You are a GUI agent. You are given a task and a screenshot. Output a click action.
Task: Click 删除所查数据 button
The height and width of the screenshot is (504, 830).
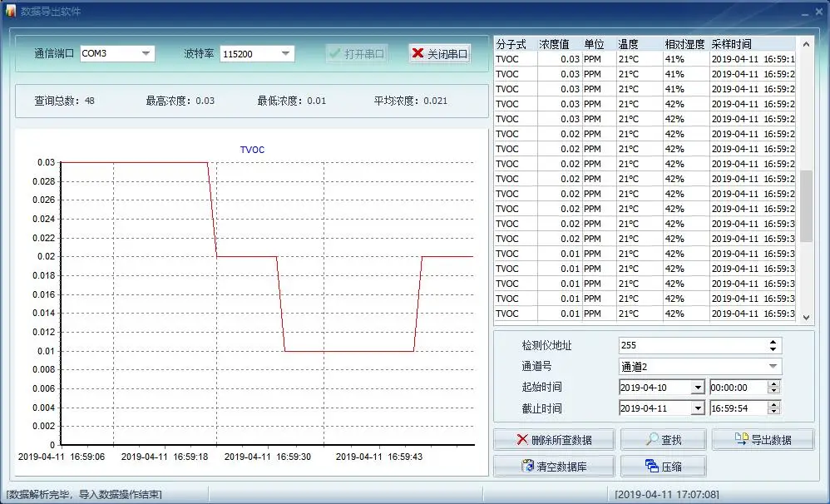point(554,439)
